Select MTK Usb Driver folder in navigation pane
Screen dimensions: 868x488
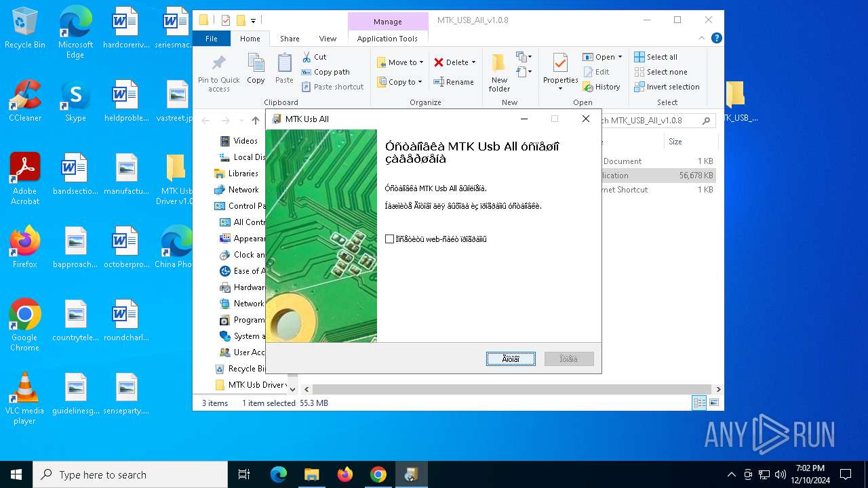tap(250, 385)
